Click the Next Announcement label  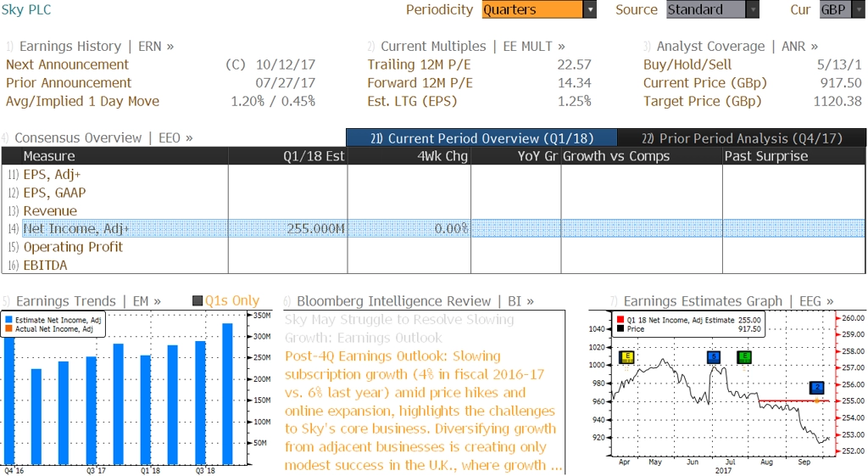[67, 64]
